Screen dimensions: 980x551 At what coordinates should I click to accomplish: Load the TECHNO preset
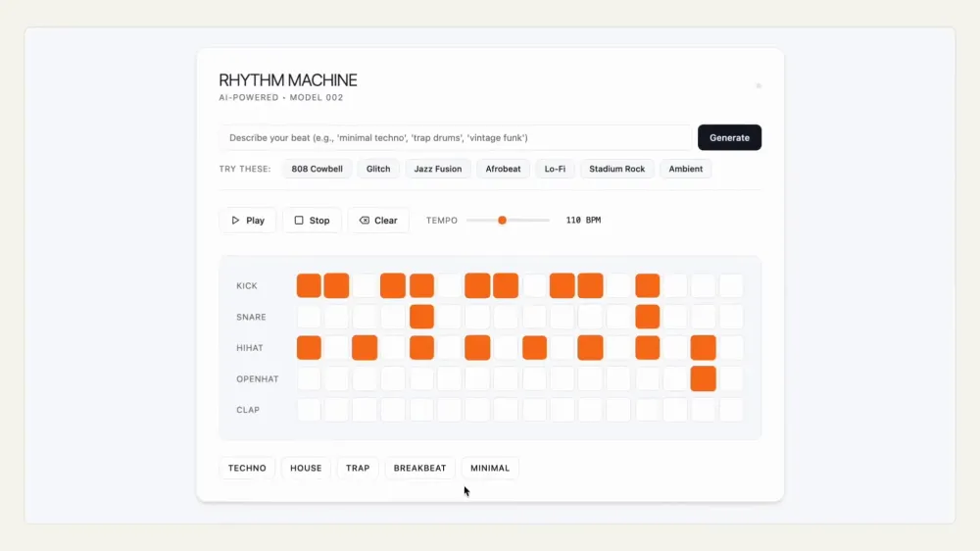247,468
